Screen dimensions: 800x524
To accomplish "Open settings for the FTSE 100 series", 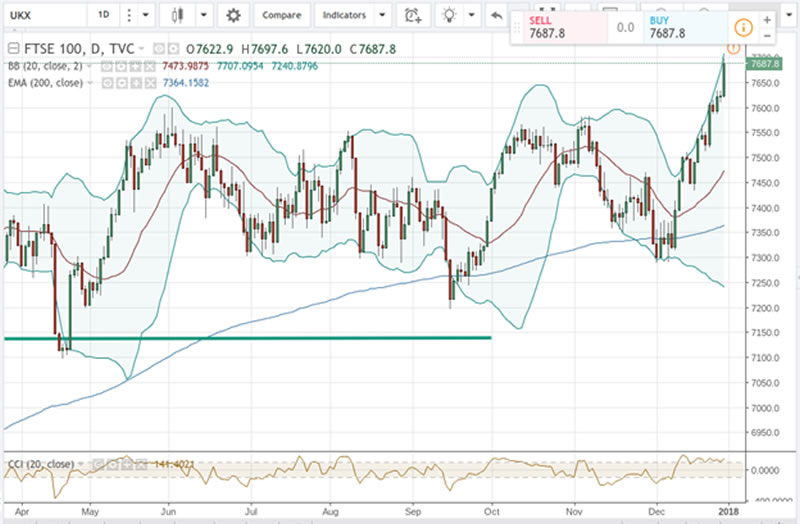I will 173,49.
